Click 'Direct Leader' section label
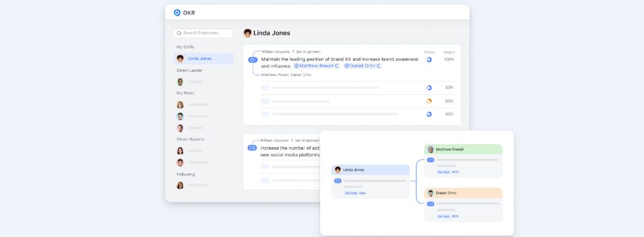Image resolution: width=644 pixels, height=237 pixels. coord(189,70)
